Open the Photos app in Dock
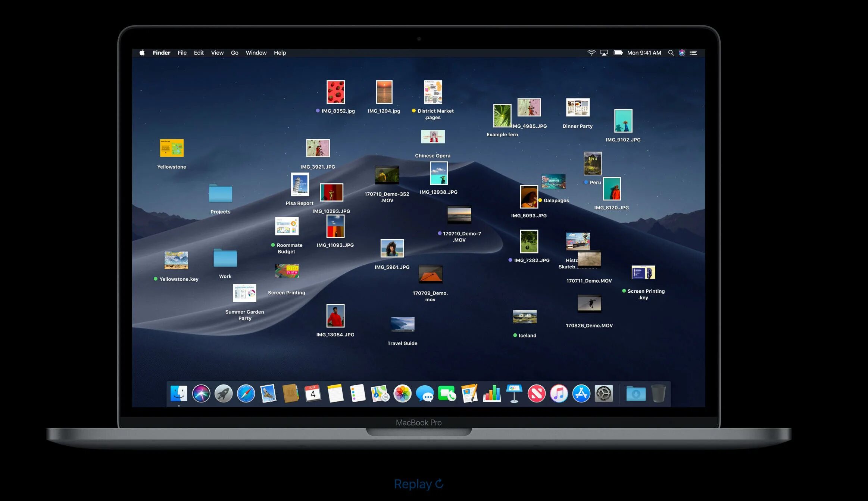The width and height of the screenshot is (868, 501). click(x=402, y=393)
